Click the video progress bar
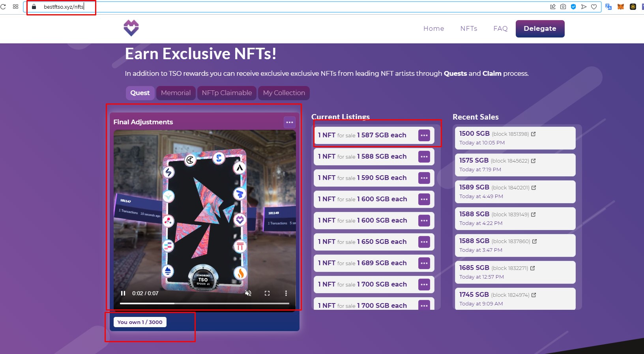This screenshot has width=644, height=354. [x=204, y=303]
